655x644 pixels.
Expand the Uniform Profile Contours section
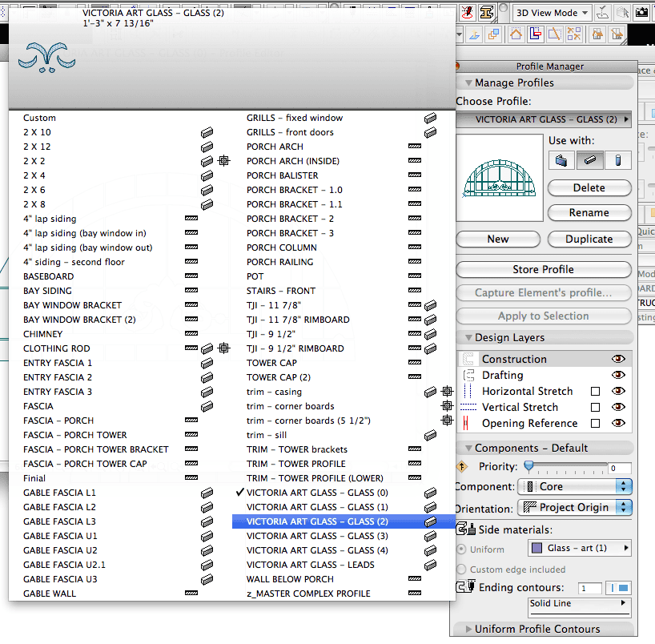(x=468, y=629)
